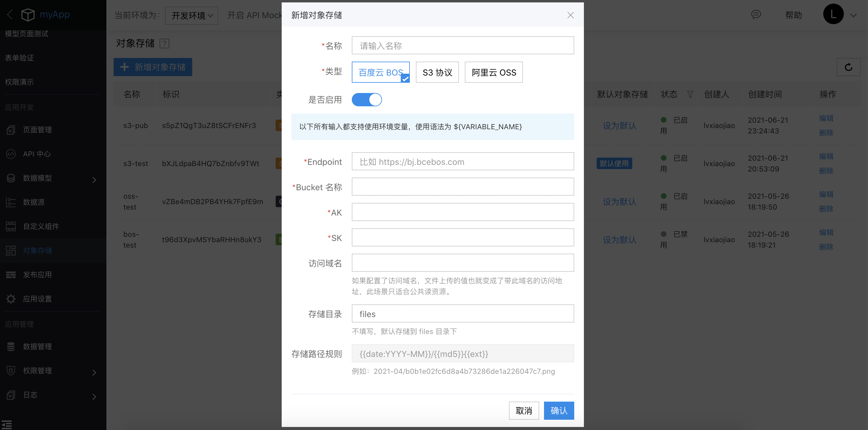Open 权限演示 in sidebar

(x=19, y=82)
